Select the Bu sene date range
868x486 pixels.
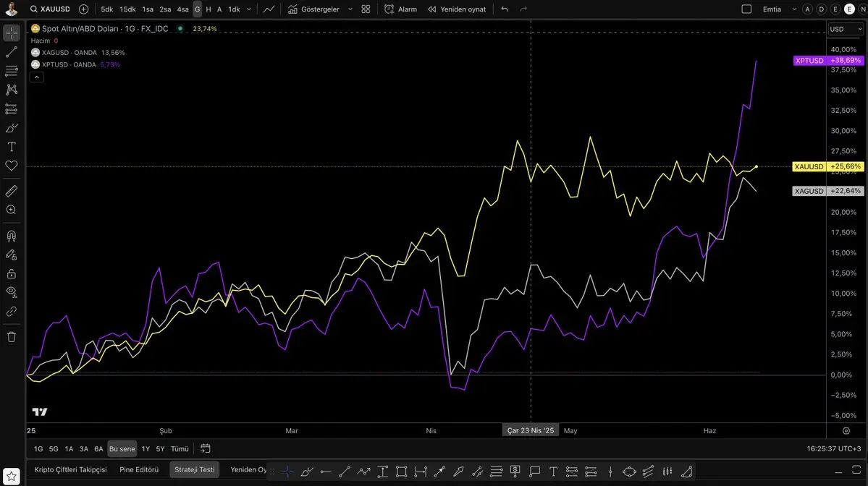pyautogui.click(x=122, y=449)
